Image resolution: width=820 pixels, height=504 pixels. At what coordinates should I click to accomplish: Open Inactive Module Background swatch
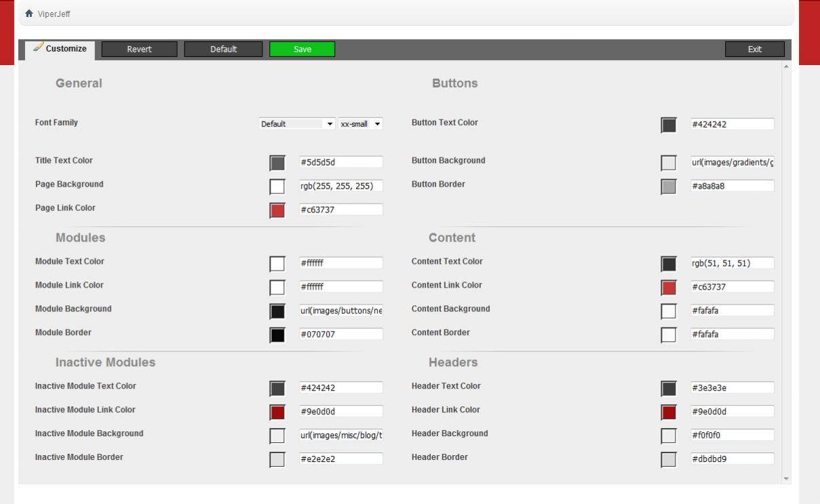[x=277, y=435]
